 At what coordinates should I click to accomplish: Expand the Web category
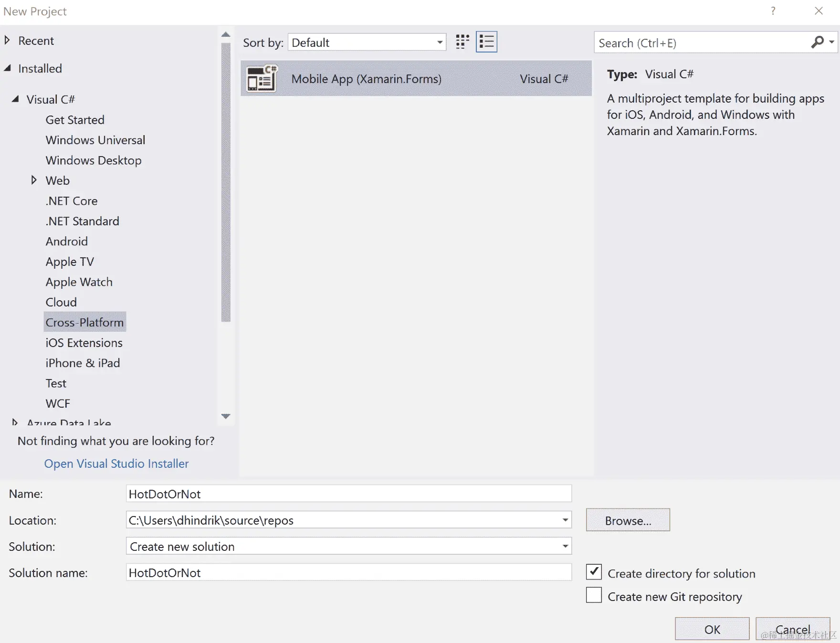coord(34,180)
